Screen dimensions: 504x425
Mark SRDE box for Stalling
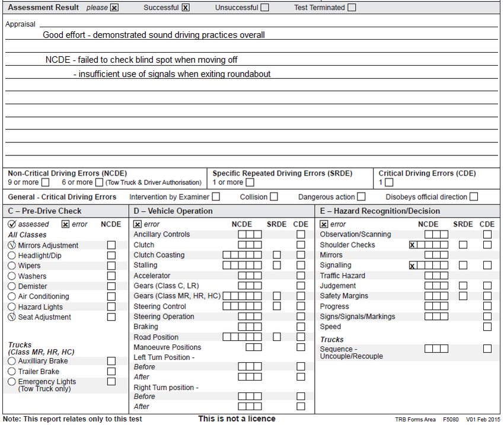277,266
